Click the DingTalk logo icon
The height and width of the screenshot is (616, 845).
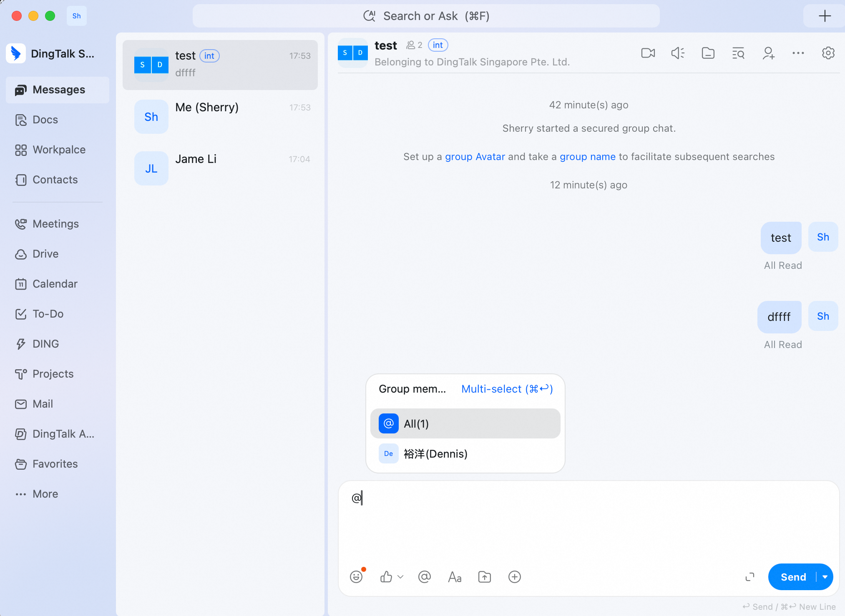[16, 53]
